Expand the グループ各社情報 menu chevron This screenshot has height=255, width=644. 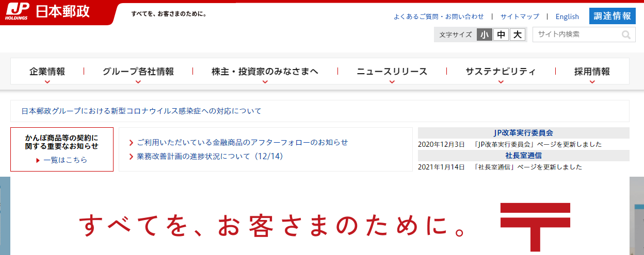pyautogui.click(x=138, y=81)
